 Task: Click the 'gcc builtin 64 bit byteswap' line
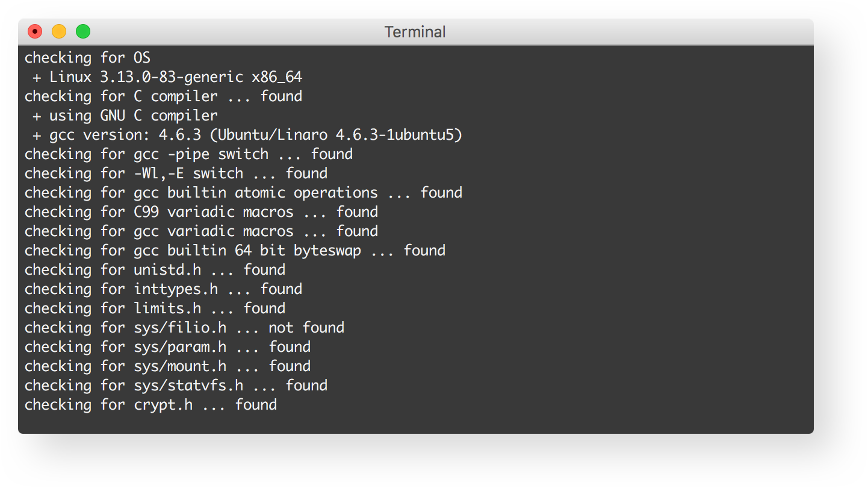tap(235, 251)
